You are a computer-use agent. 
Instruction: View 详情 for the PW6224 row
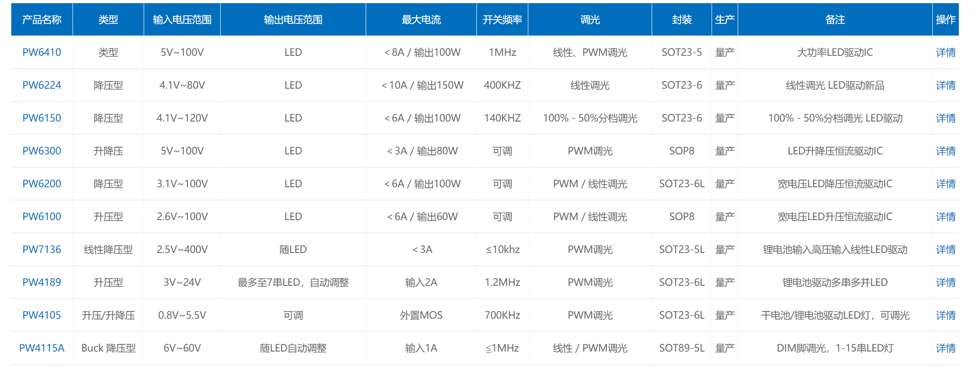tap(945, 85)
